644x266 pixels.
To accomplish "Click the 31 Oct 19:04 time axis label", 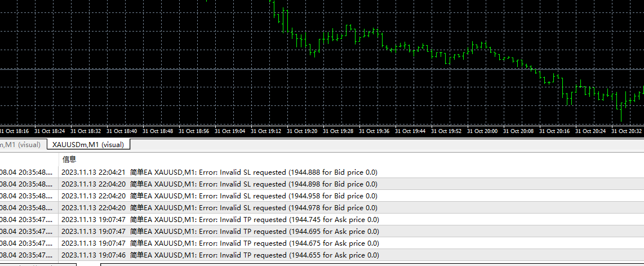I will pos(229,131).
